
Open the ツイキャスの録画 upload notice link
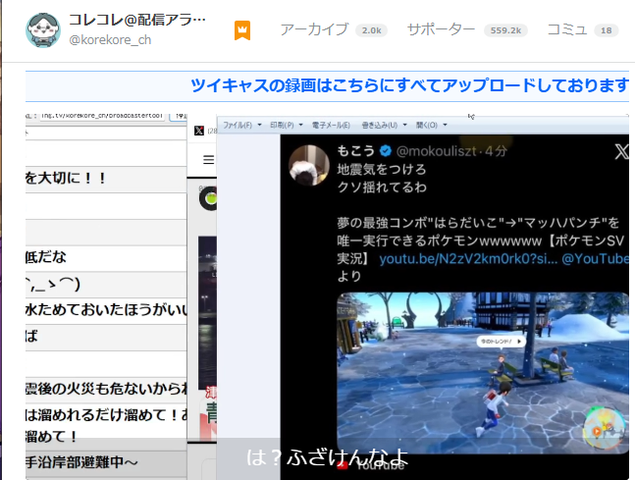[409, 85]
